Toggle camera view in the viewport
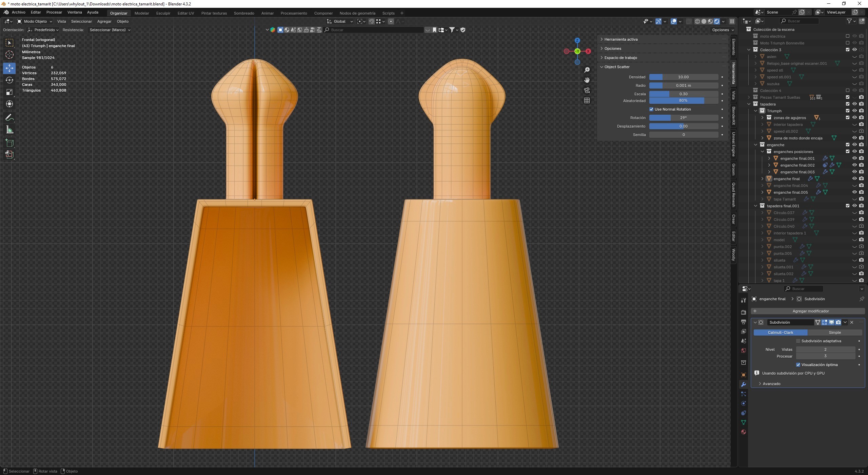The width and height of the screenshot is (868, 475). [x=587, y=90]
